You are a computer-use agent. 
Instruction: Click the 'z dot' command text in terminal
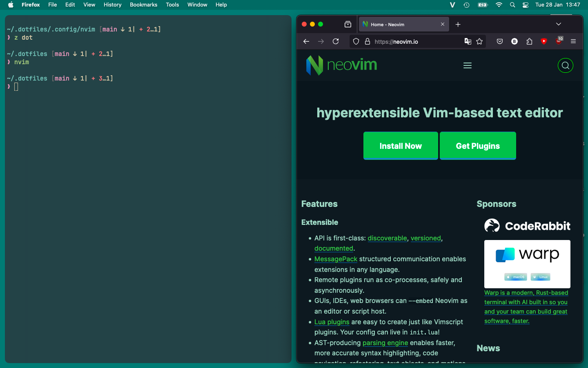point(23,37)
